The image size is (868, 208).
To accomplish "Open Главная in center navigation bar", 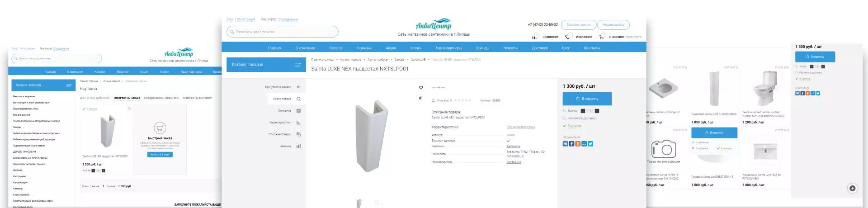I will coord(274,48).
